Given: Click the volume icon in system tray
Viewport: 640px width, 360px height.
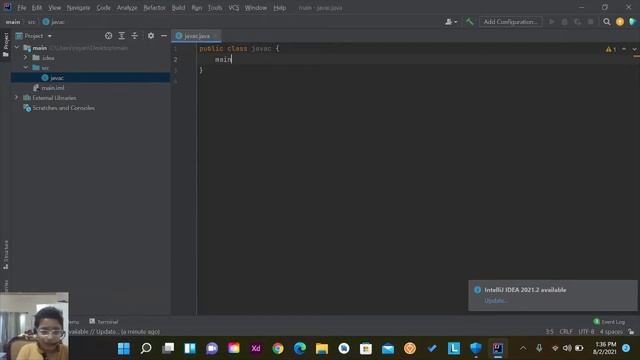Looking at the screenshot, I should 567,348.
